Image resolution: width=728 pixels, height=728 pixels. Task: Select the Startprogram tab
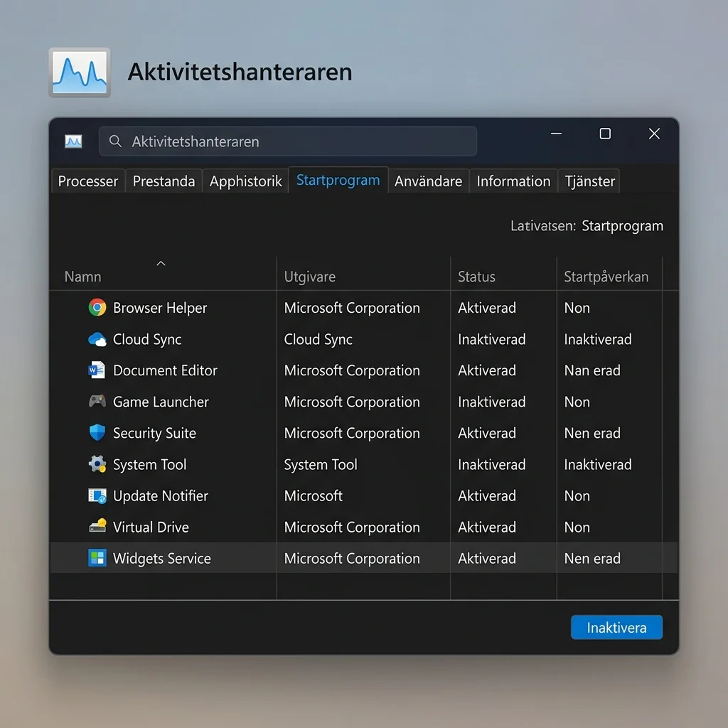[338, 180]
